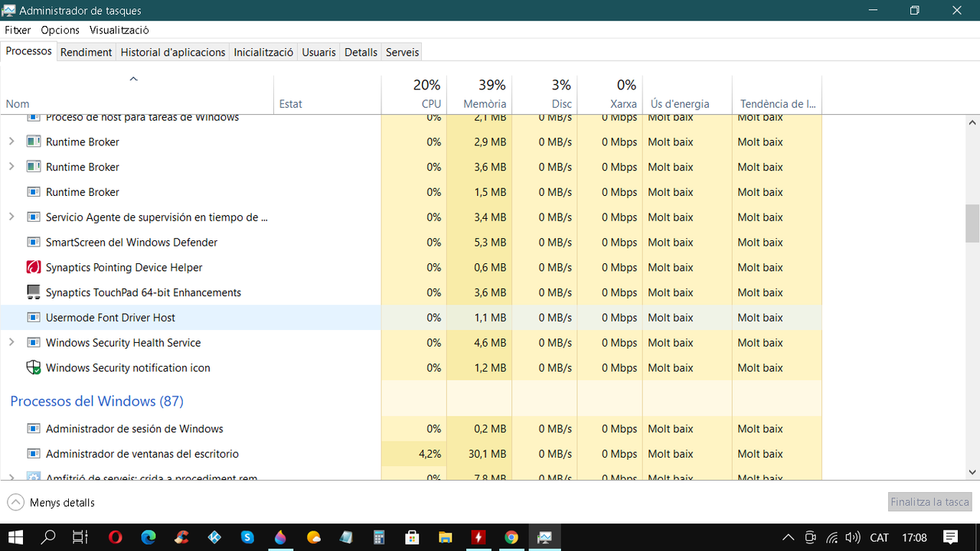Click the scrollbar up arrow in process list
980x551 pixels.
coord(972,122)
